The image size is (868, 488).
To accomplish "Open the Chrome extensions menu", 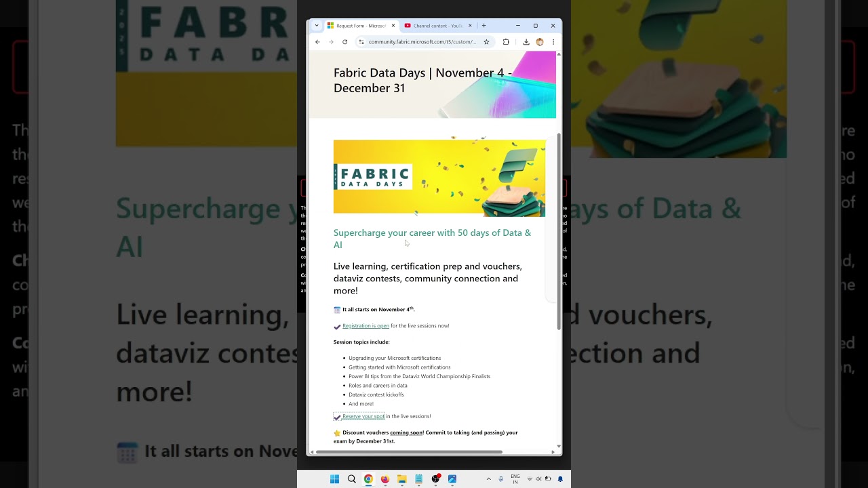I will [x=506, y=42].
